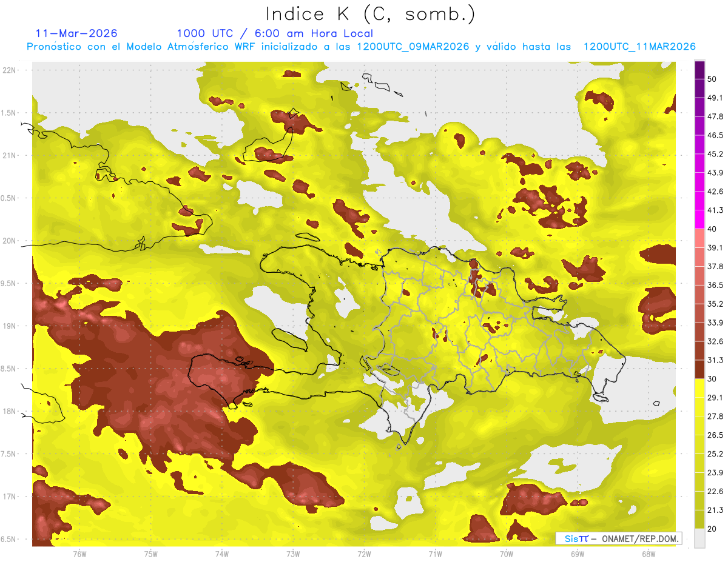Click the colorbar label "36.5"
Image resolution: width=728 pixels, height=562 pixels.
[x=715, y=285]
